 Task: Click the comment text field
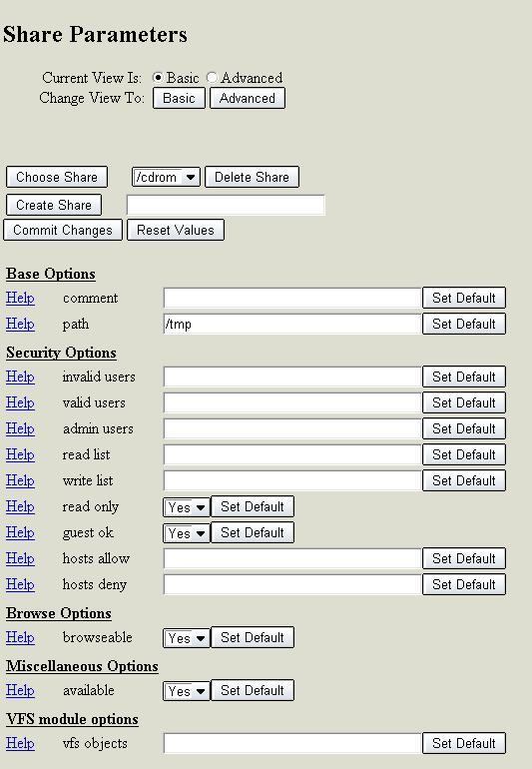[292, 298]
